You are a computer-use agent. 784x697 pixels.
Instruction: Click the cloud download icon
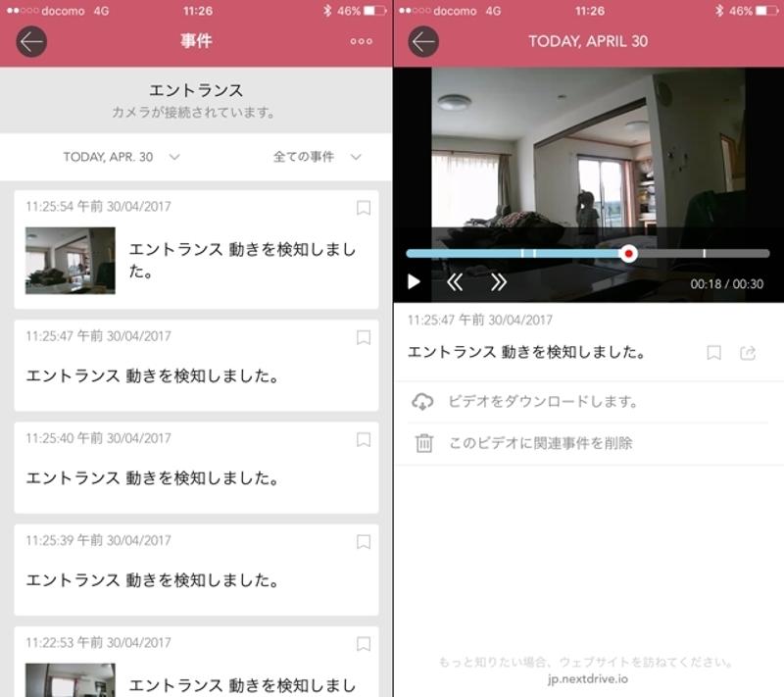click(423, 401)
